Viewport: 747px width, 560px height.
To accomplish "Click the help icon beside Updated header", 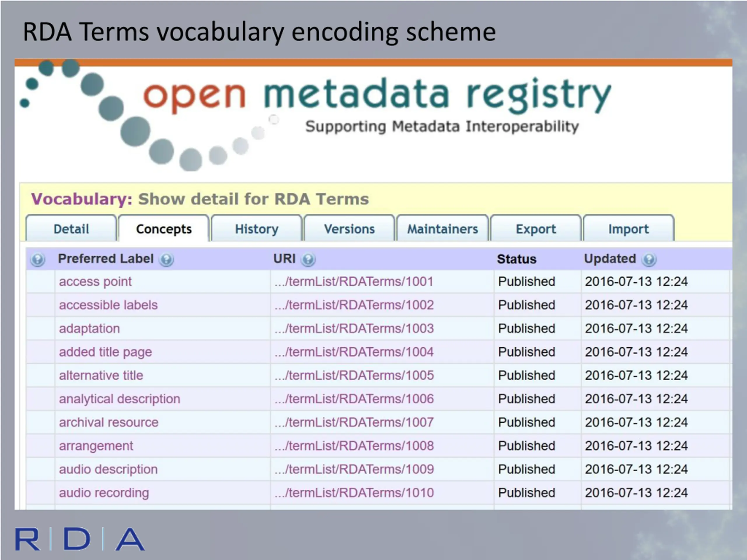I will pyautogui.click(x=649, y=259).
